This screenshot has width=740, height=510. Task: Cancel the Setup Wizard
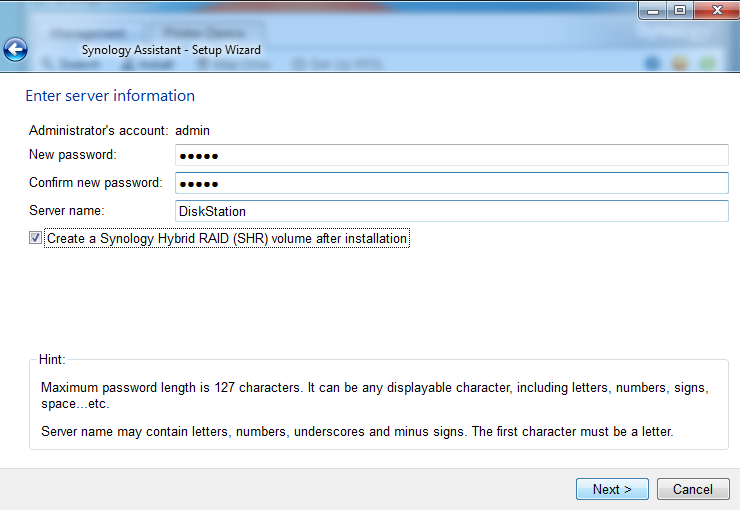[693, 489]
